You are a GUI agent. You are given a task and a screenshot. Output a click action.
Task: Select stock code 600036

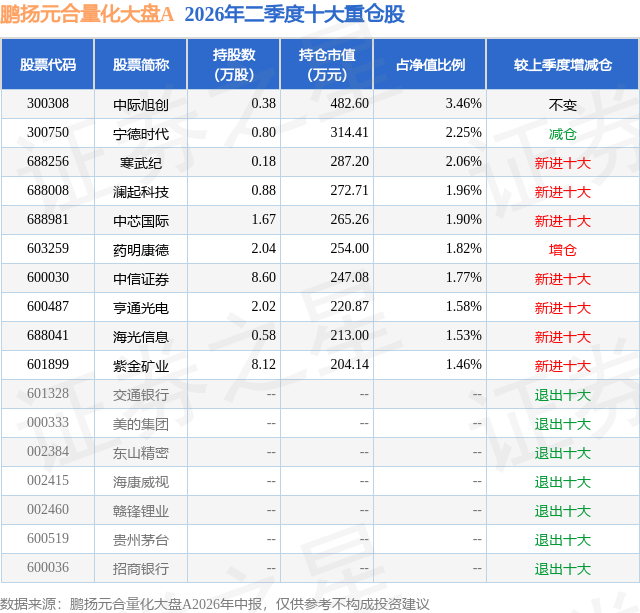pos(48,567)
